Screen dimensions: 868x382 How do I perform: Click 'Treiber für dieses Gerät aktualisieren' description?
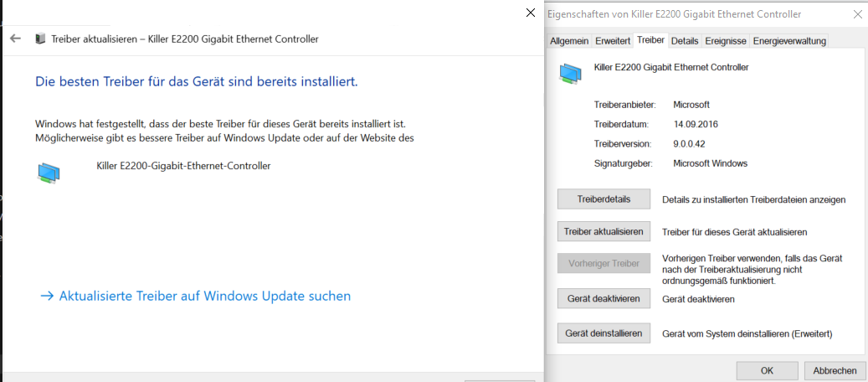(x=735, y=232)
